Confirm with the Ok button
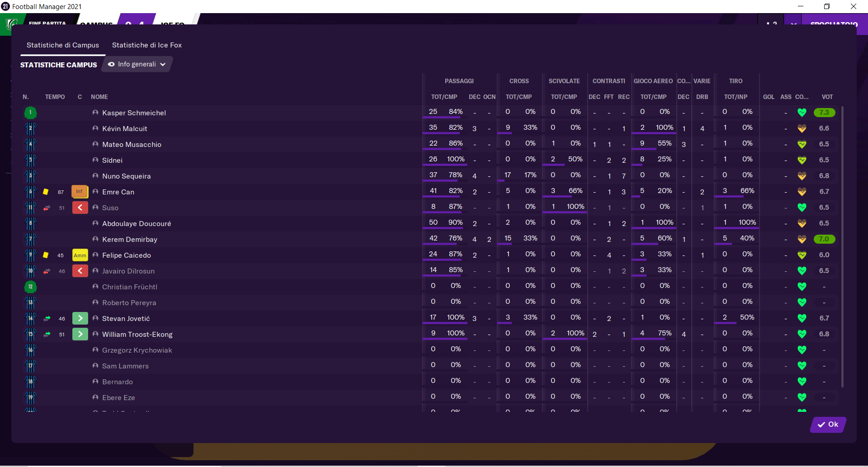The width and height of the screenshot is (868, 467). (828, 425)
